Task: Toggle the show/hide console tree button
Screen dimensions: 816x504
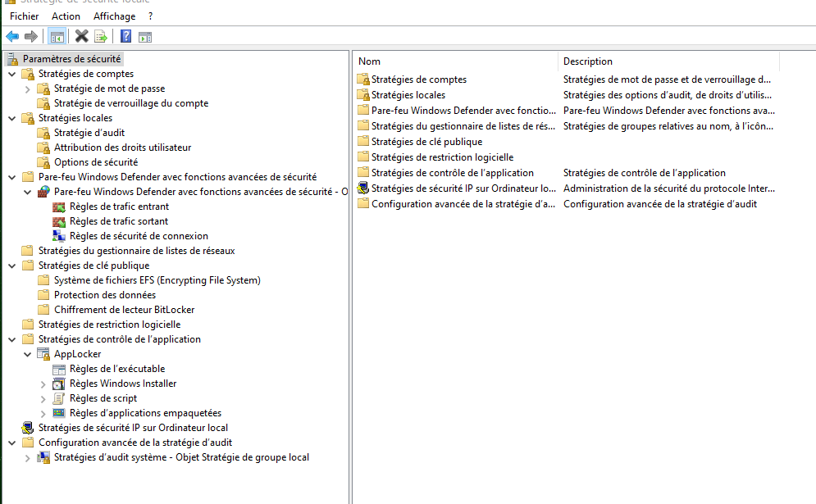Action: [x=57, y=36]
